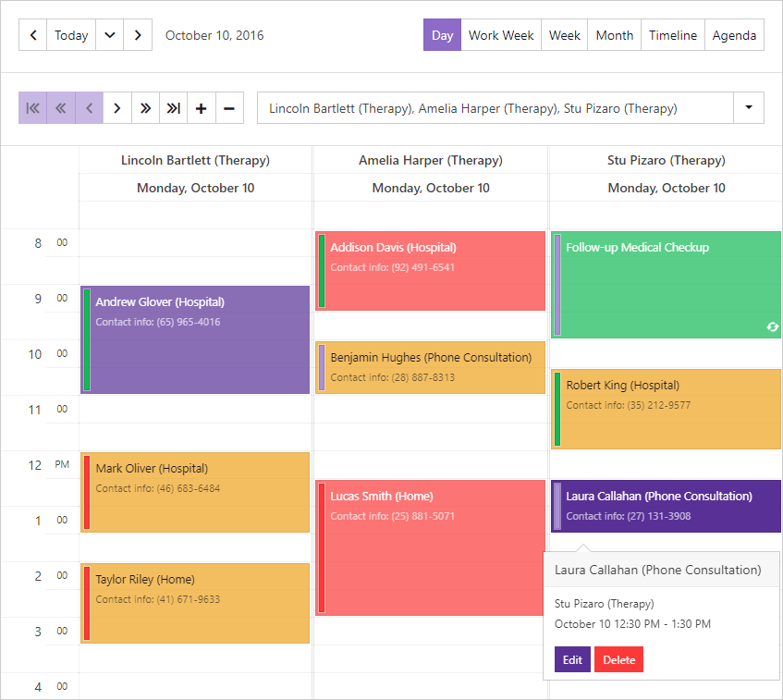Image resolution: width=783 pixels, height=700 pixels.
Task: Remove a resource with minus button
Action: 229,107
